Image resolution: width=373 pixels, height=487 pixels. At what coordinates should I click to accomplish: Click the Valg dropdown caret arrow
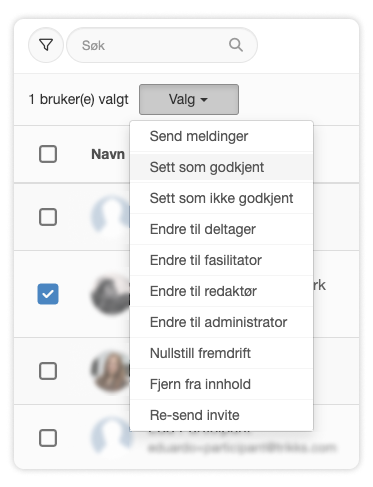204,100
